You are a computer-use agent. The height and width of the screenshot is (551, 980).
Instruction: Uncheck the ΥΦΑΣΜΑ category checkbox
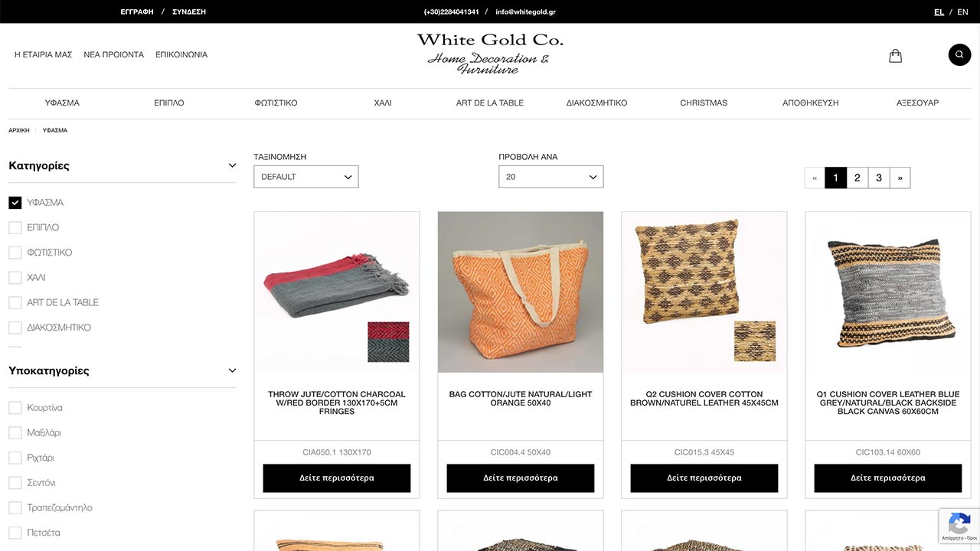click(x=15, y=203)
